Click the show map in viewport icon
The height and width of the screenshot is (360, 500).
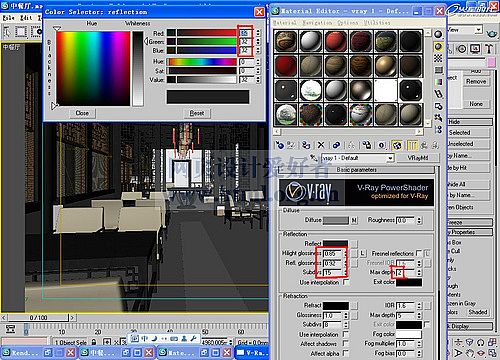(x=397, y=145)
